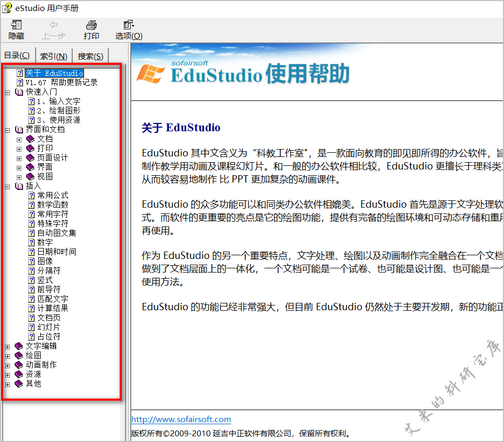504x442 pixels.
Task: Click the purple book icon beside 文档
Action: tap(31, 139)
